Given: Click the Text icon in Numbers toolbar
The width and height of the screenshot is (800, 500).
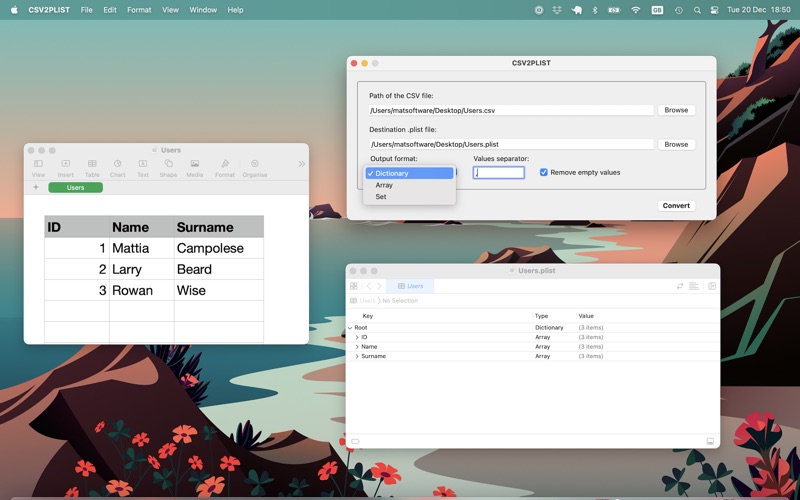Looking at the screenshot, I should pos(143,164).
